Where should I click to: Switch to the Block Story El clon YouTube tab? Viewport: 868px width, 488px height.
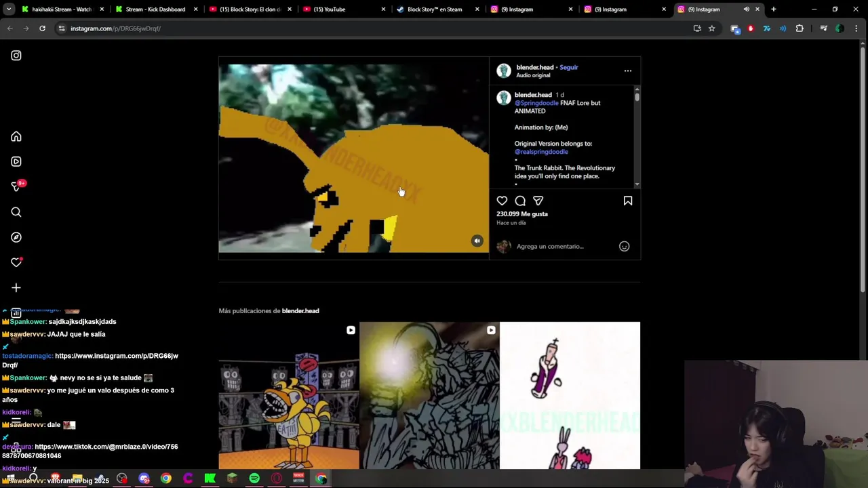(x=250, y=9)
